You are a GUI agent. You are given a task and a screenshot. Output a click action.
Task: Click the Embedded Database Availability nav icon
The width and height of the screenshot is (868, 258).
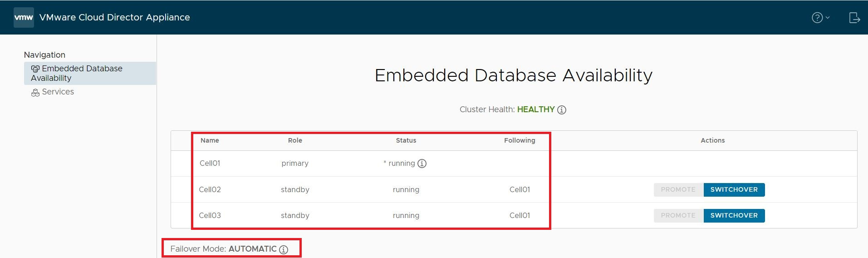pyautogui.click(x=35, y=69)
